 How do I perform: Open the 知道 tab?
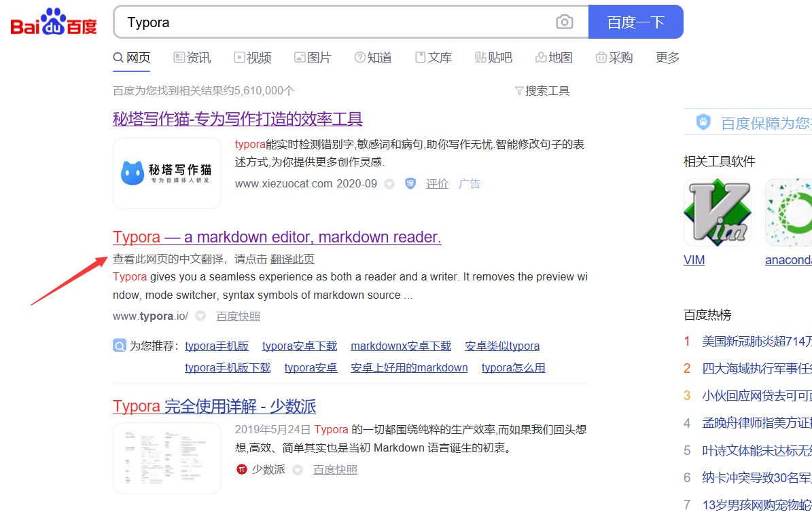(x=373, y=58)
